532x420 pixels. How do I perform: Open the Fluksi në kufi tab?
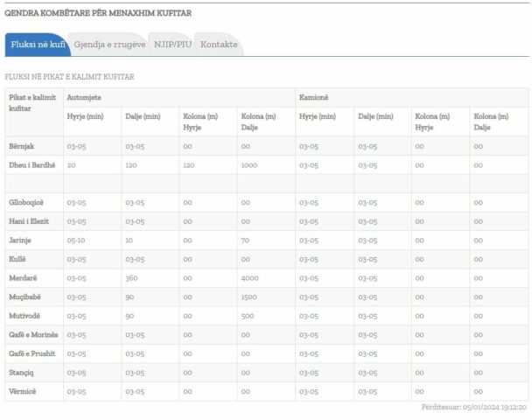[x=37, y=45]
